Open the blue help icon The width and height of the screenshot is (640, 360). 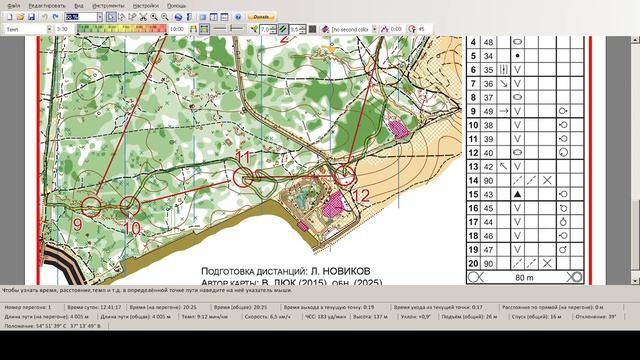pos(238,17)
